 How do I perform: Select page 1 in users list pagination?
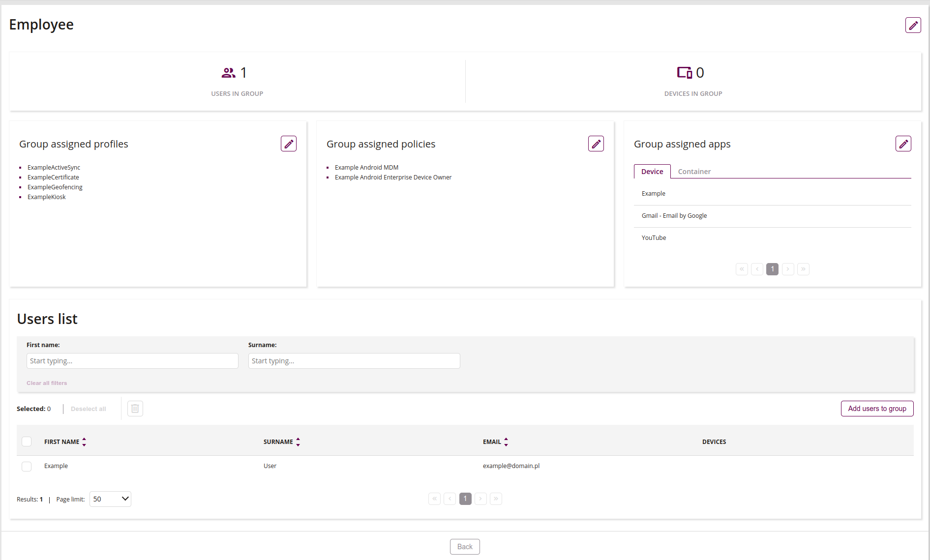coord(465,499)
